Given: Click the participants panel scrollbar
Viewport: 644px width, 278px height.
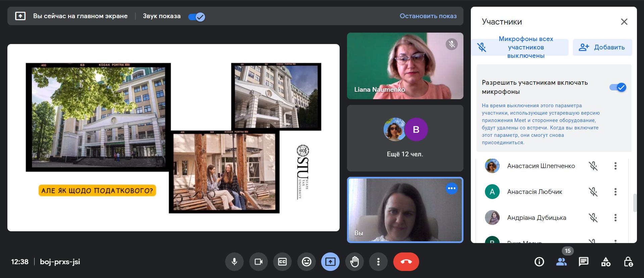Looking at the screenshot, I should (635, 203).
